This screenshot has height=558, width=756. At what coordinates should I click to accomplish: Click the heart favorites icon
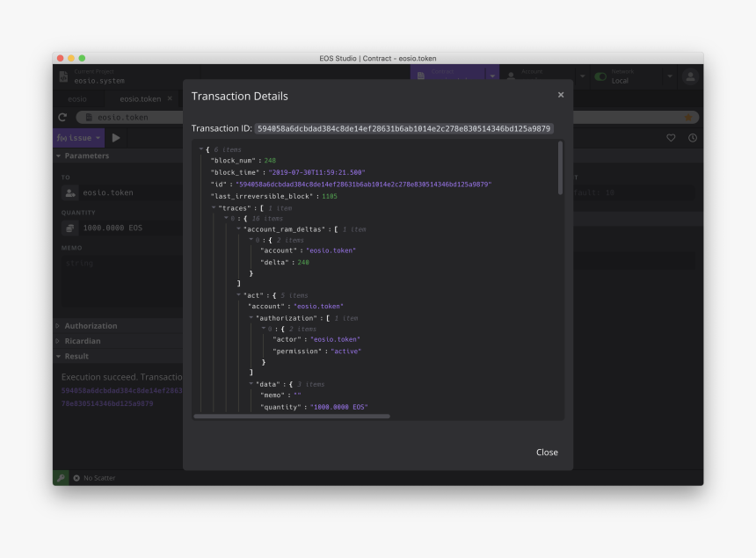671,138
